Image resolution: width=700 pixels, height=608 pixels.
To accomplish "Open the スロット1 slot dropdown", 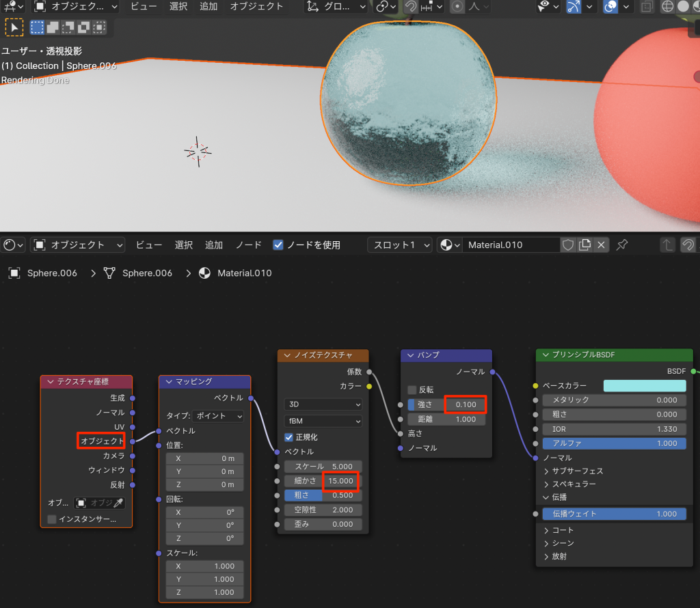I will tap(400, 245).
